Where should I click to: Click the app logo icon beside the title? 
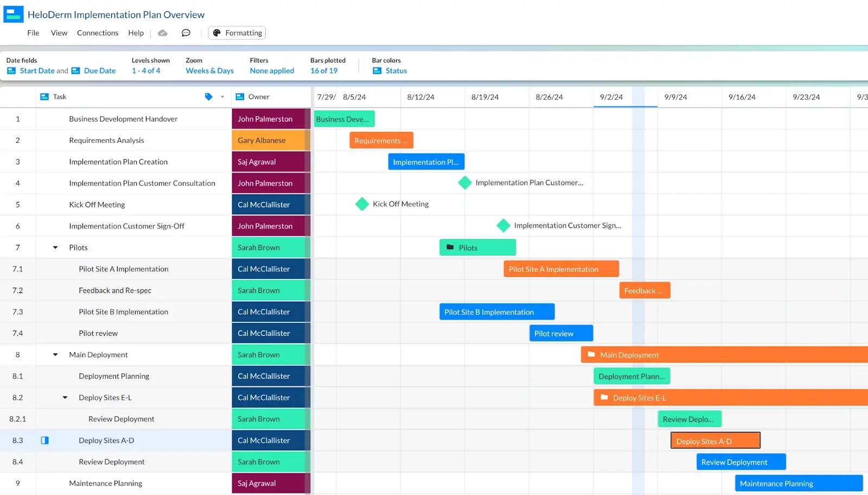pyautogui.click(x=14, y=15)
